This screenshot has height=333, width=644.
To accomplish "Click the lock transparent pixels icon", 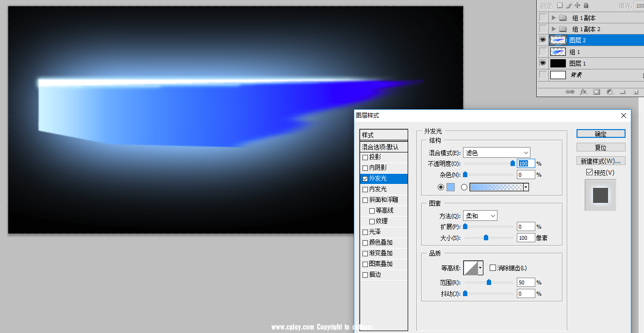I will coord(560,5).
